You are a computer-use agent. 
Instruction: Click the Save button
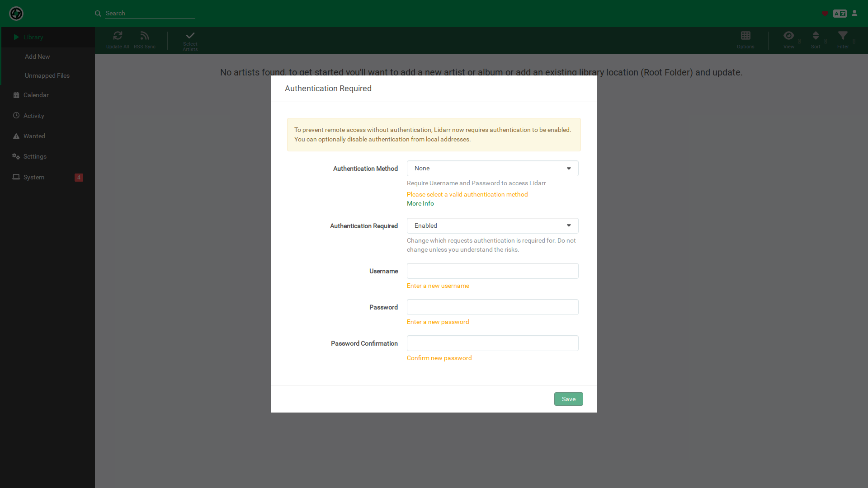tap(568, 399)
